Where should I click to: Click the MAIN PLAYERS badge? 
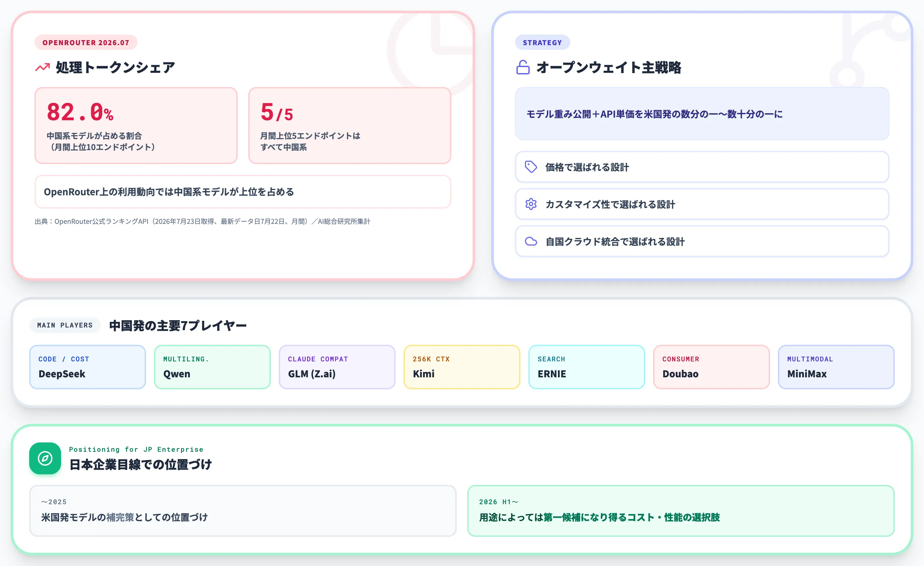click(65, 325)
